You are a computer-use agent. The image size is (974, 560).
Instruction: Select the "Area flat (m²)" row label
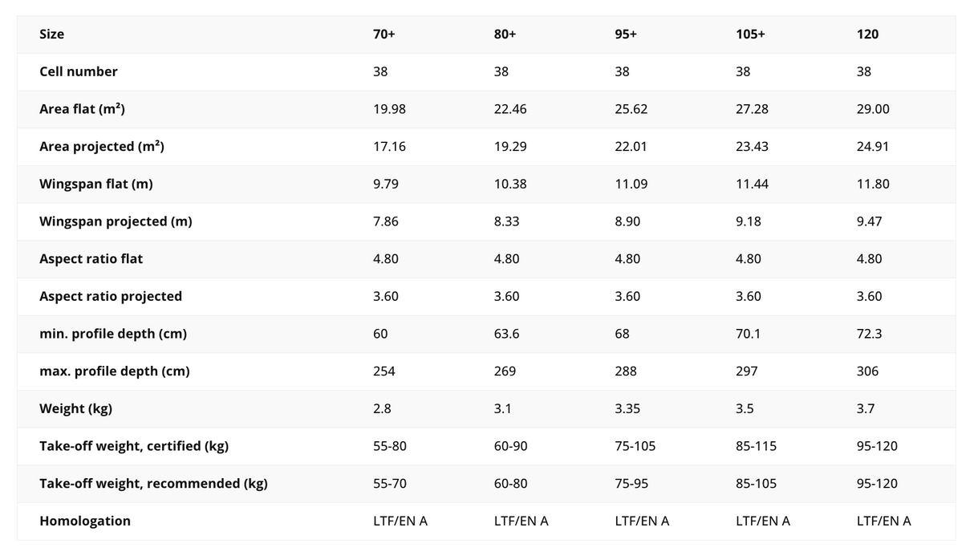(82, 109)
